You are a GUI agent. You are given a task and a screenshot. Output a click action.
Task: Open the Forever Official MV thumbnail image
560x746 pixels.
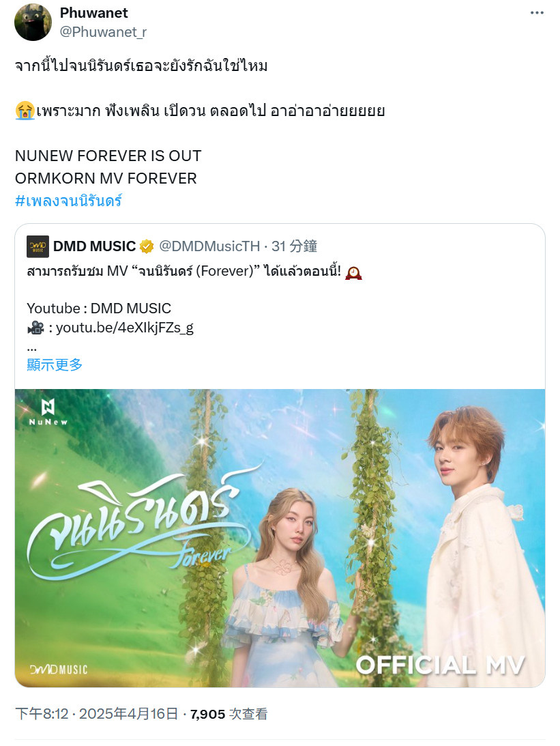[x=280, y=538]
